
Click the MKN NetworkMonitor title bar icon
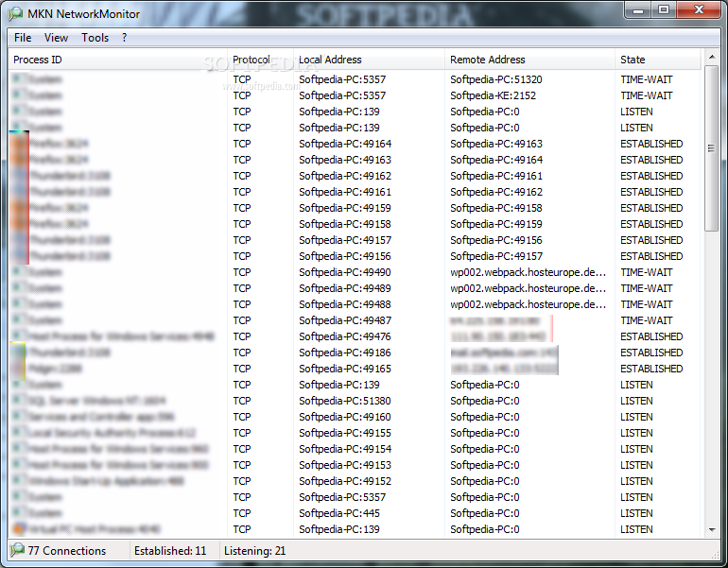pyautogui.click(x=15, y=14)
